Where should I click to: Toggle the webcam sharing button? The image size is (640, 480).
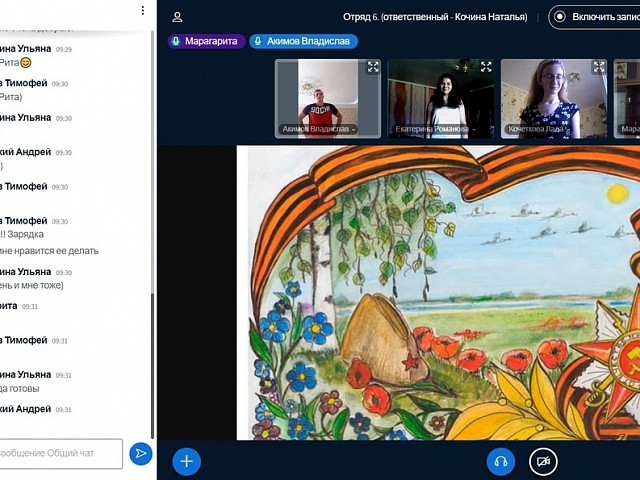[x=543, y=462]
